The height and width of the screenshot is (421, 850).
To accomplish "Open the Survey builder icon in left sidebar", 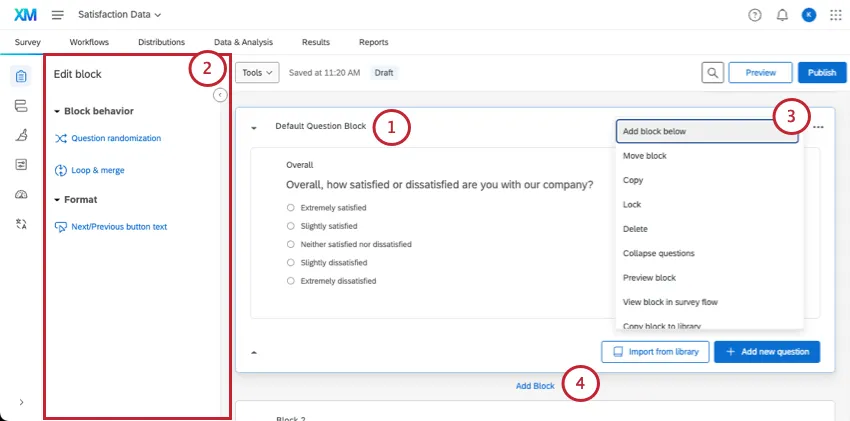I will tap(21, 77).
